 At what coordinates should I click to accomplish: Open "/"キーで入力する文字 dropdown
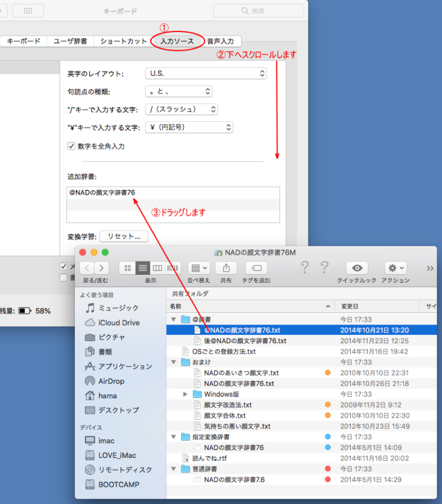[x=182, y=109]
